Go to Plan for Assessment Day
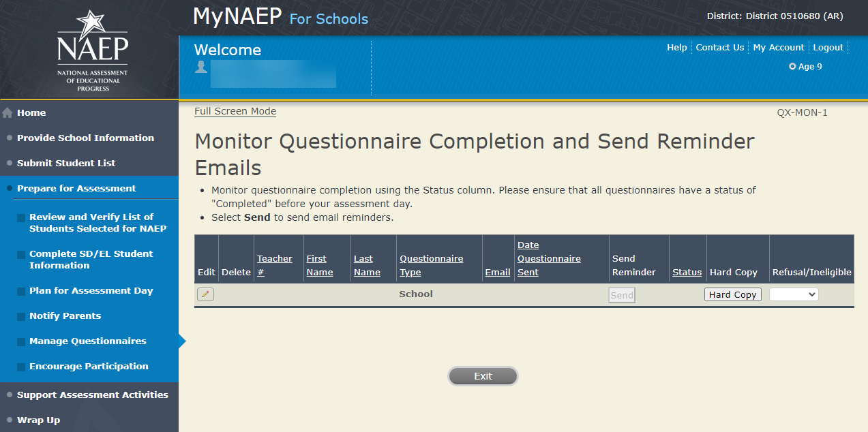 tap(91, 290)
